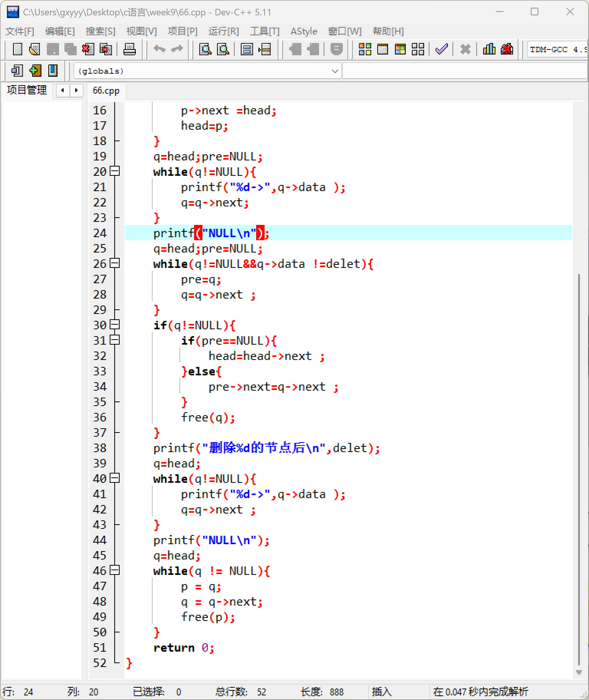Click the 'return 0;' code line
Viewport: 589px width, 700px height.
pos(184,647)
